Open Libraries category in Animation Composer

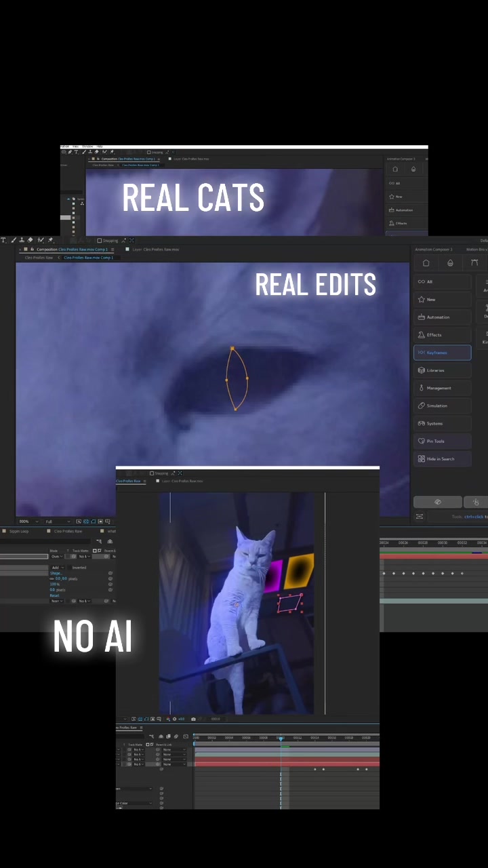pos(442,370)
